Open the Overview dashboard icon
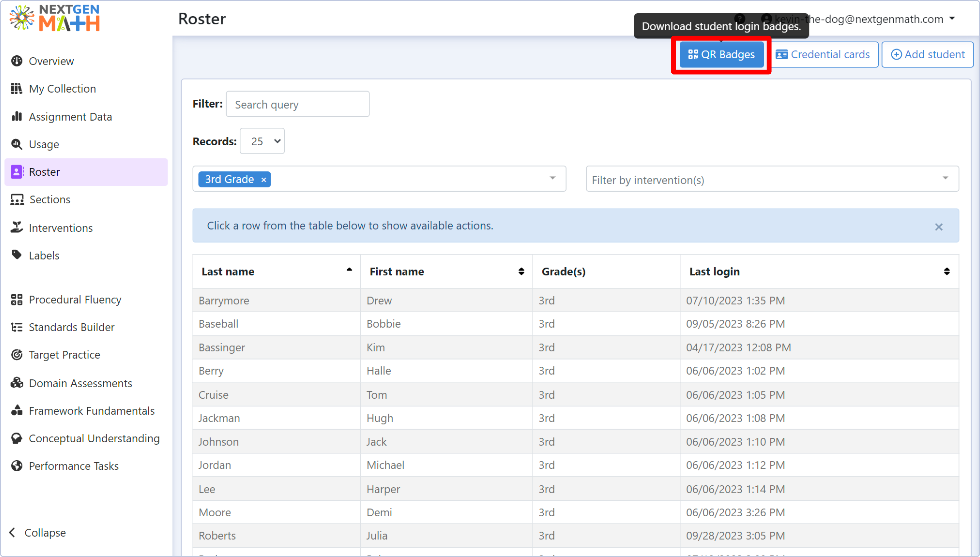The image size is (980, 557). click(x=16, y=61)
